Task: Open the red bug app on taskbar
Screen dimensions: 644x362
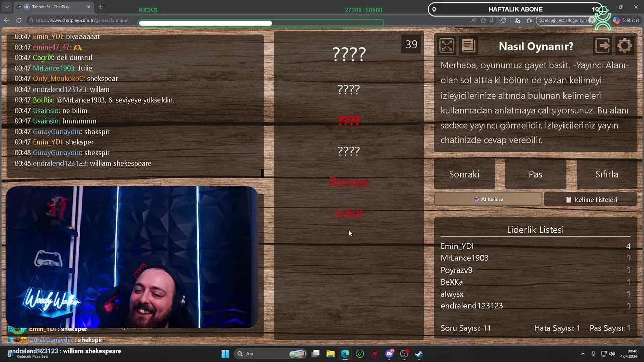Action: pos(374,354)
